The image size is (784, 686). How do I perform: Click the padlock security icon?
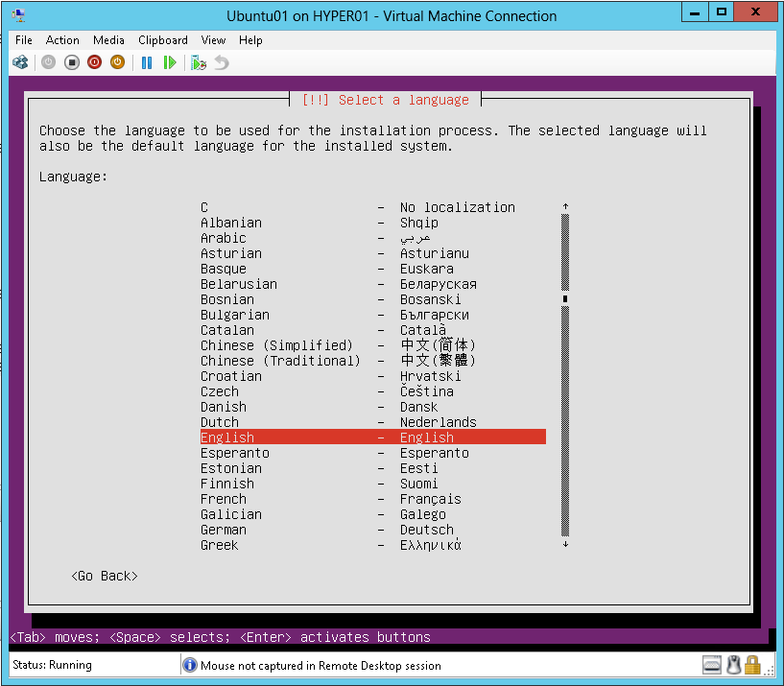pos(752,665)
